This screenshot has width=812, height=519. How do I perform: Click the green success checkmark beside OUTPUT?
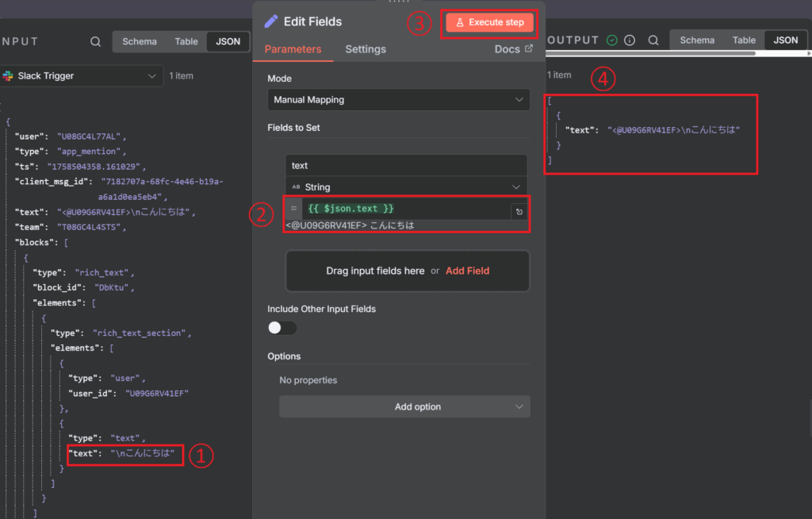coord(612,40)
